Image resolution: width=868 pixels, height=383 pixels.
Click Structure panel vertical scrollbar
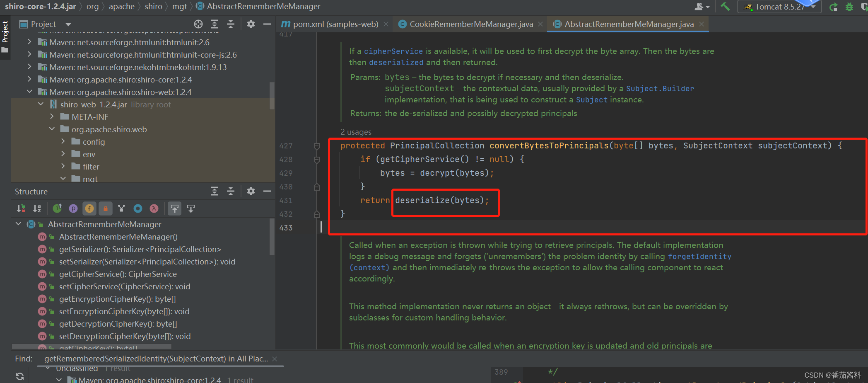tap(272, 236)
